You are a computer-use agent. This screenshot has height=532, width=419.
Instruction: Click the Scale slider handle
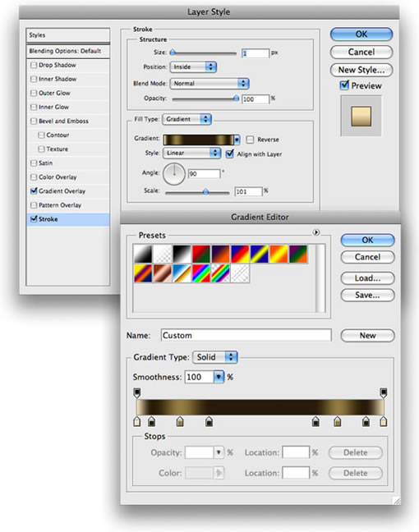pyautogui.click(x=205, y=191)
